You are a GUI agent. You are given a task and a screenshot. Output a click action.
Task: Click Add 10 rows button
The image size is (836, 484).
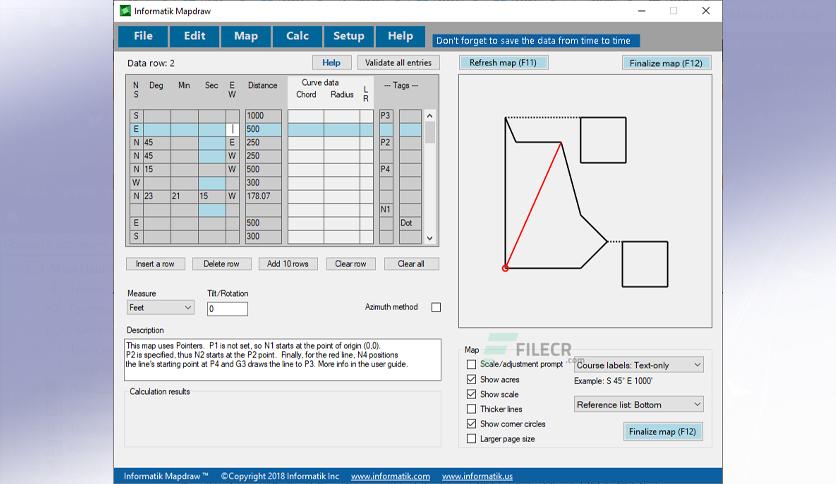pos(288,264)
